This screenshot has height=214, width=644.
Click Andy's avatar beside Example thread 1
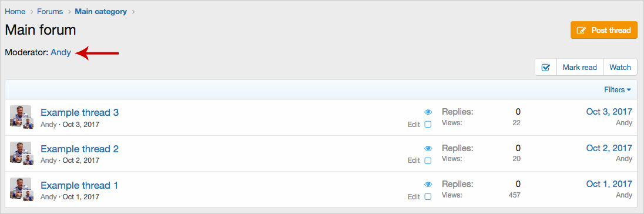(21, 188)
